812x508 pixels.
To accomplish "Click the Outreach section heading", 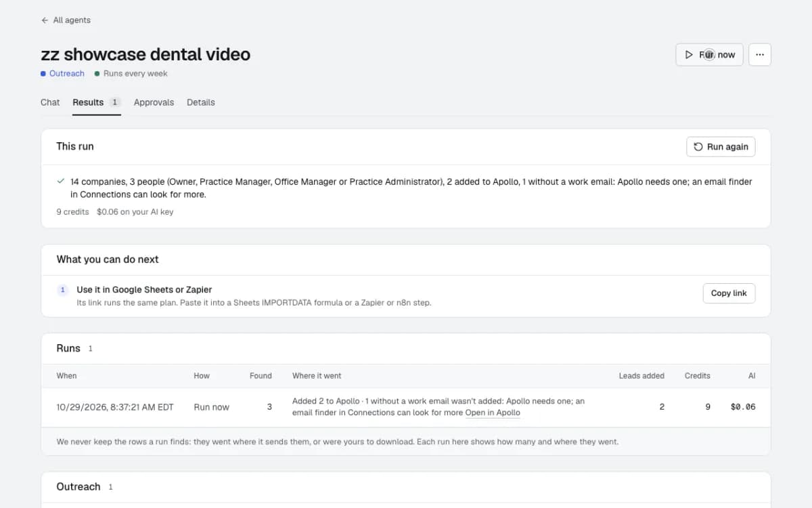I will [78, 487].
